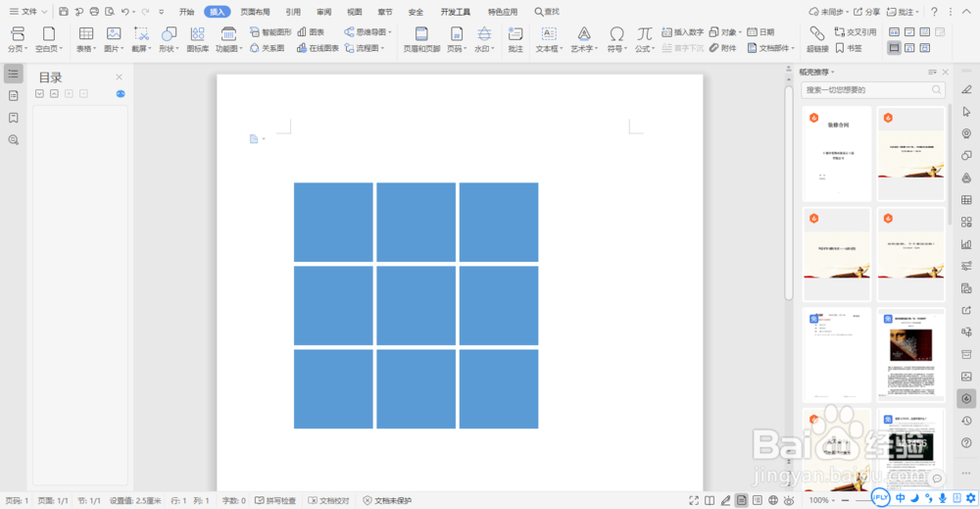
Task: Click the Print icon in quick access toolbar
Action: pyautogui.click(x=94, y=11)
